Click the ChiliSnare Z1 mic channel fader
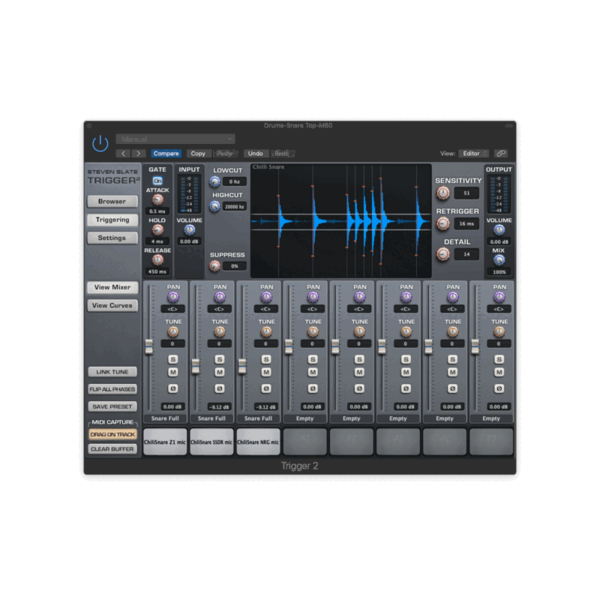Screen dimensions: 600x600 coord(149,346)
